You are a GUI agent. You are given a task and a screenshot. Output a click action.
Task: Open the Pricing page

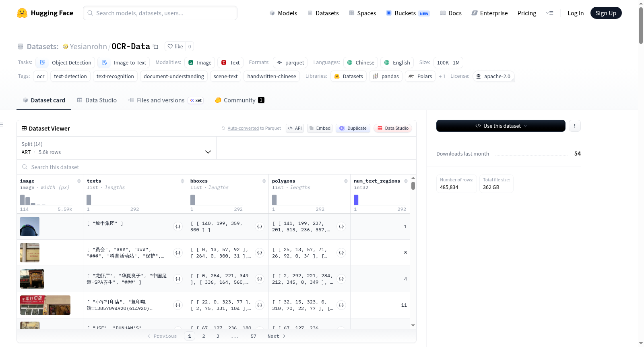point(527,13)
